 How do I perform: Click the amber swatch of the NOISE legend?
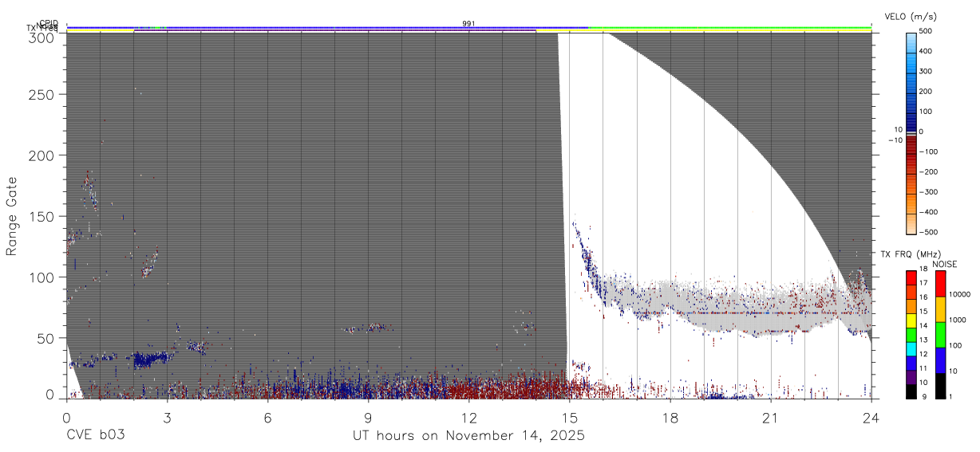point(940,309)
